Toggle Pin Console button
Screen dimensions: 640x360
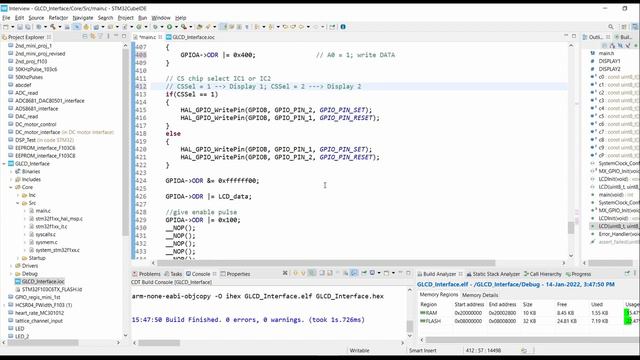[364, 273]
